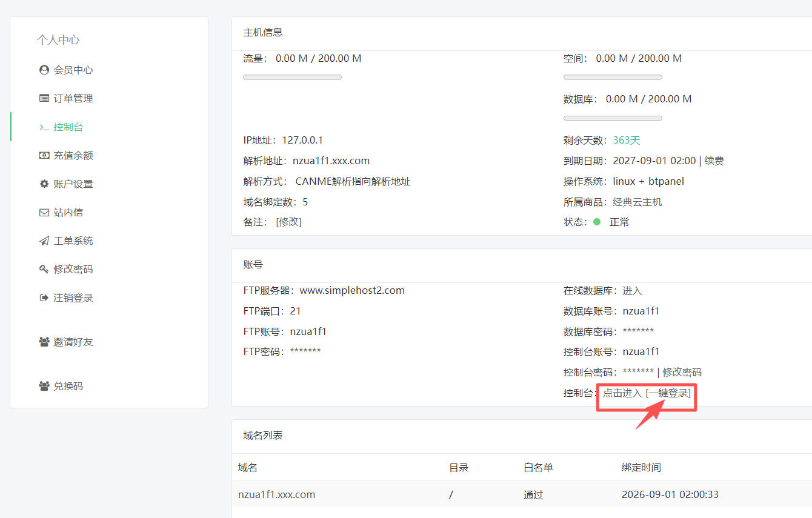Click the 邀请好友 group icon
Image resolution: width=812 pixels, height=518 pixels.
click(44, 342)
